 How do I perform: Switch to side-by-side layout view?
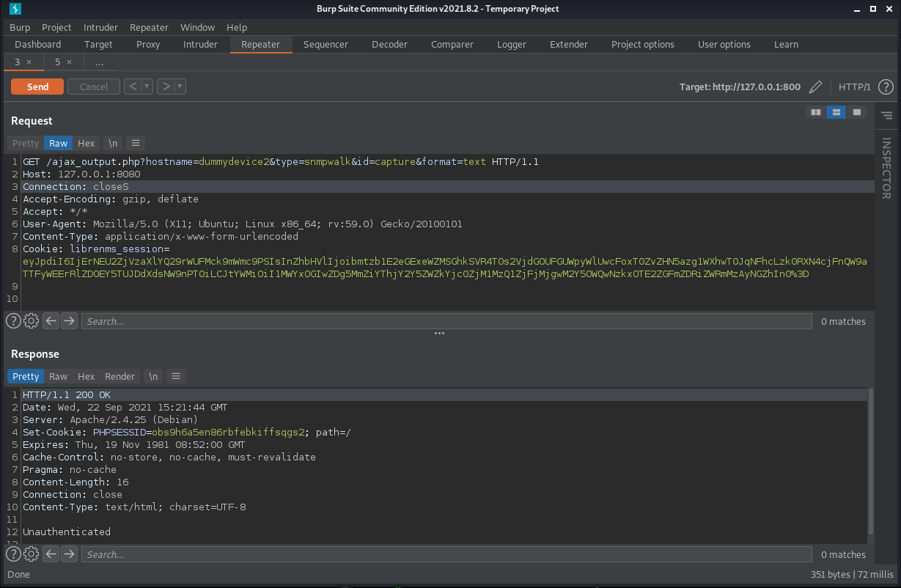tap(816, 112)
